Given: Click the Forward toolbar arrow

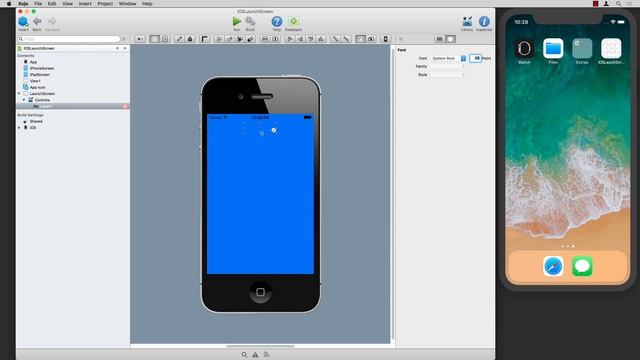Looking at the screenshot, I should (52, 21).
